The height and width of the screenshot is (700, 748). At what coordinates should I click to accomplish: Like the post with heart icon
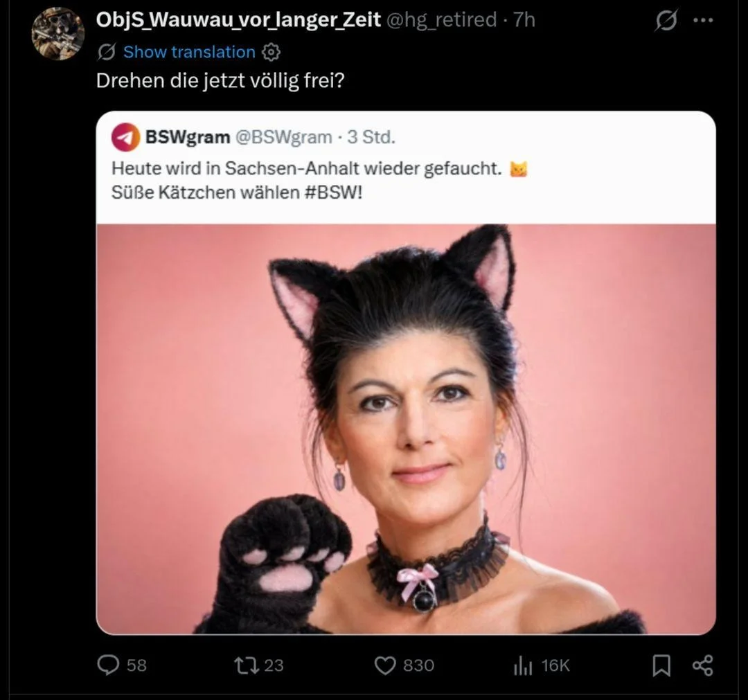pyautogui.click(x=385, y=665)
